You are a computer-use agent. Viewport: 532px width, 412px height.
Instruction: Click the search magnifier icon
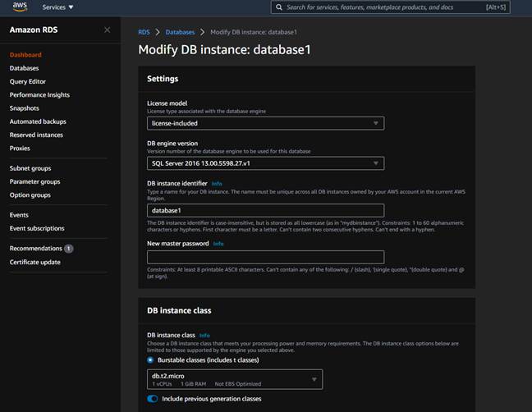(x=279, y=7)
